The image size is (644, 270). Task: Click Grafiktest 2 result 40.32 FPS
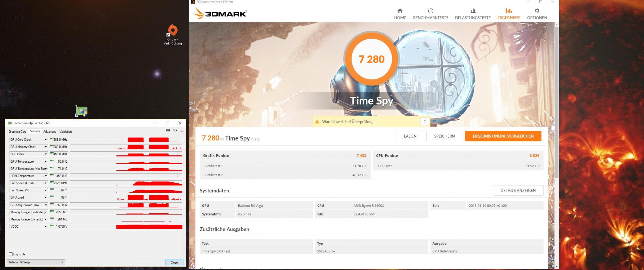click(x=360, y=175)
